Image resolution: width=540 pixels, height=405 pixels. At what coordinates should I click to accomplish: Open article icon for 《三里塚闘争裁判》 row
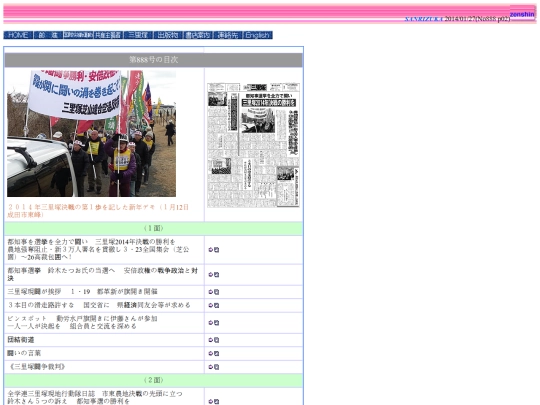click(x=214, y=367)
